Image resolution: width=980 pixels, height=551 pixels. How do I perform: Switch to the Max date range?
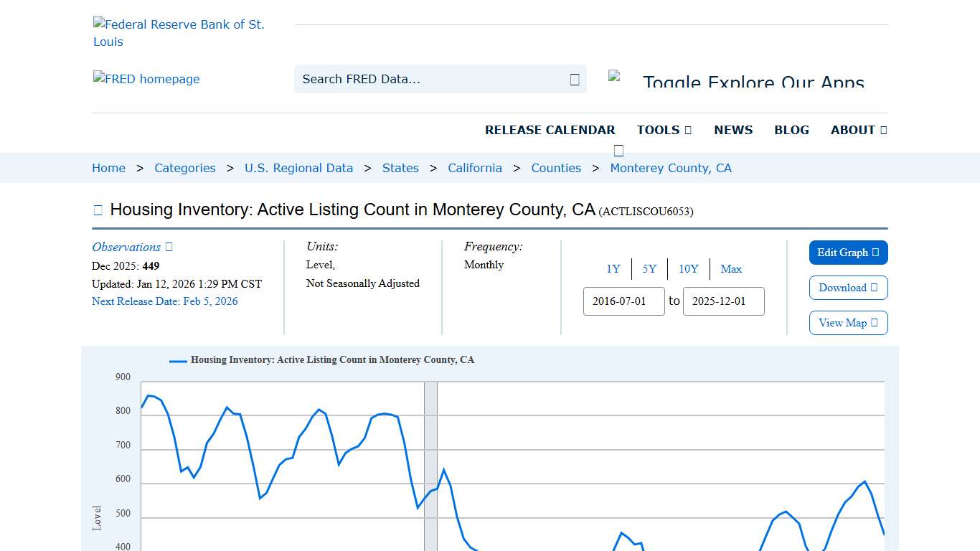731,269
